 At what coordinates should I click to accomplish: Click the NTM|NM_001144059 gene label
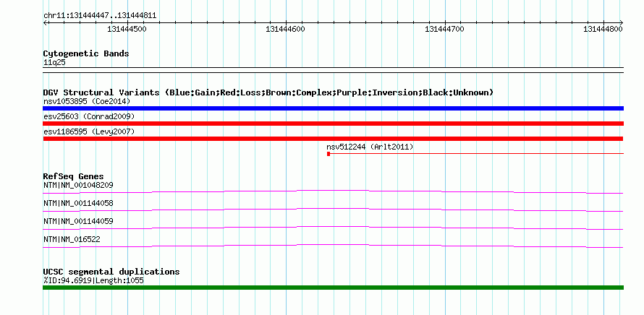[x=78, y=222]
